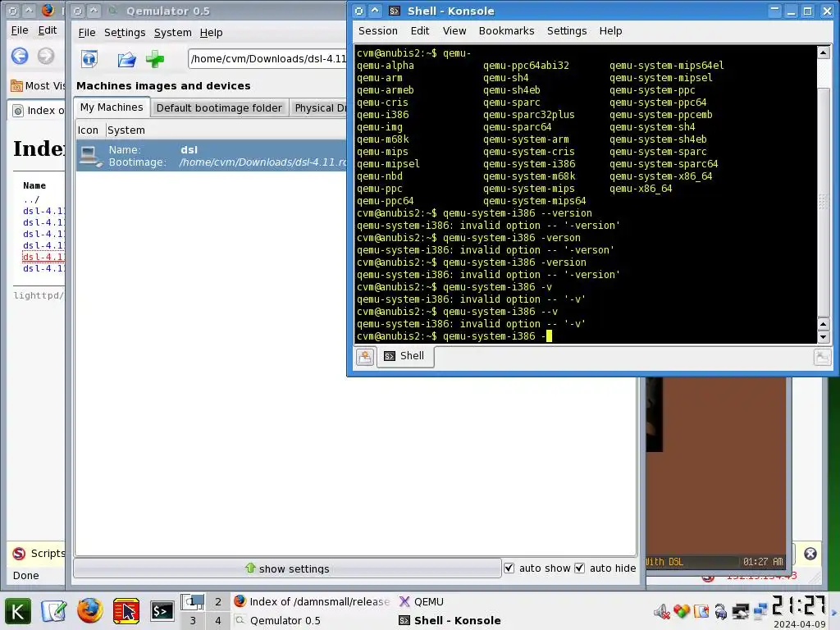Switch to virtual desktop 4
Screen dimensions: 840x630
click(x=218, y=620)
